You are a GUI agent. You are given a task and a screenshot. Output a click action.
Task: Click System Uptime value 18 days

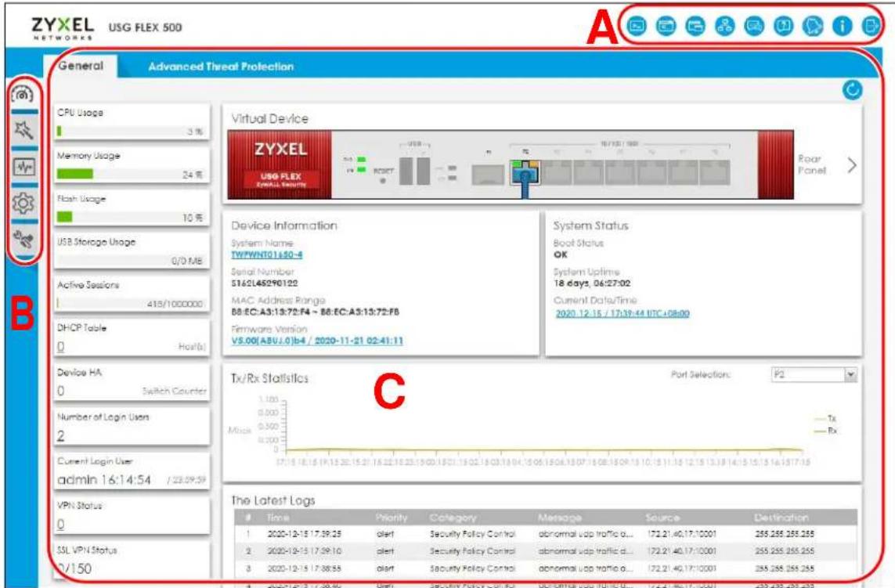[x=592, y=283]
